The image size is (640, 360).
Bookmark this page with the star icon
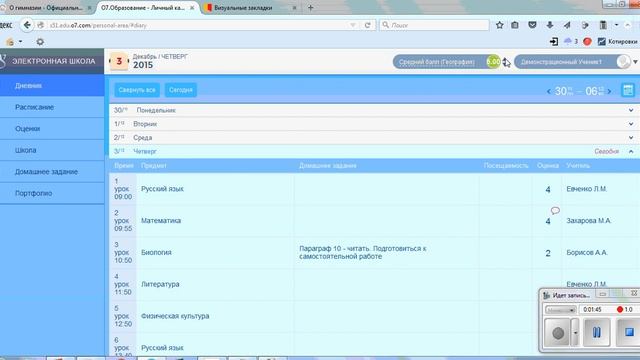point(500,25)
